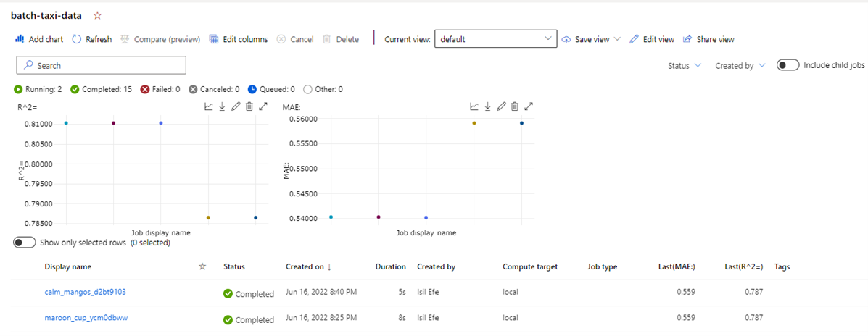Click the 5s duration cell
The width and height of the screenshot is (868, 336).
402,293
